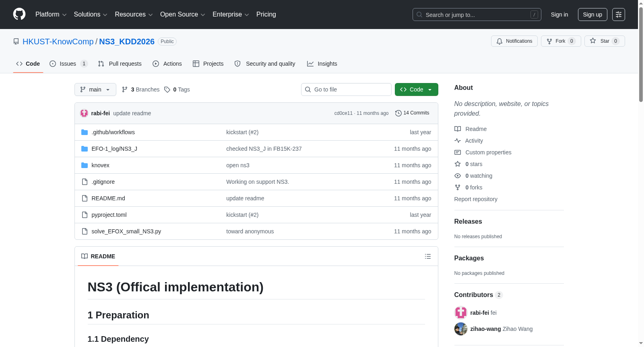The image size is (644, 347).
Task: Click the Sign in link
Action: coord(559,15)
